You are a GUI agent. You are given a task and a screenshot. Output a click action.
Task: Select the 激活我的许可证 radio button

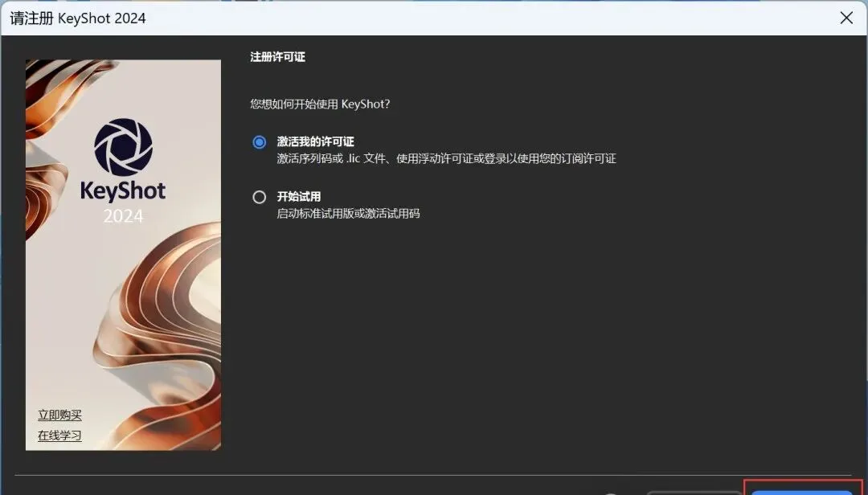[259, 142]
